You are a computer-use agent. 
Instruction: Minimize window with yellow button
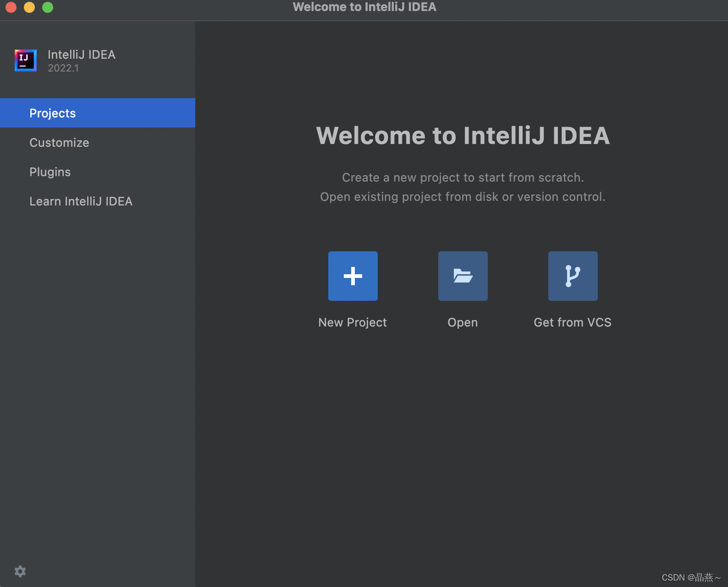point(29,7)
